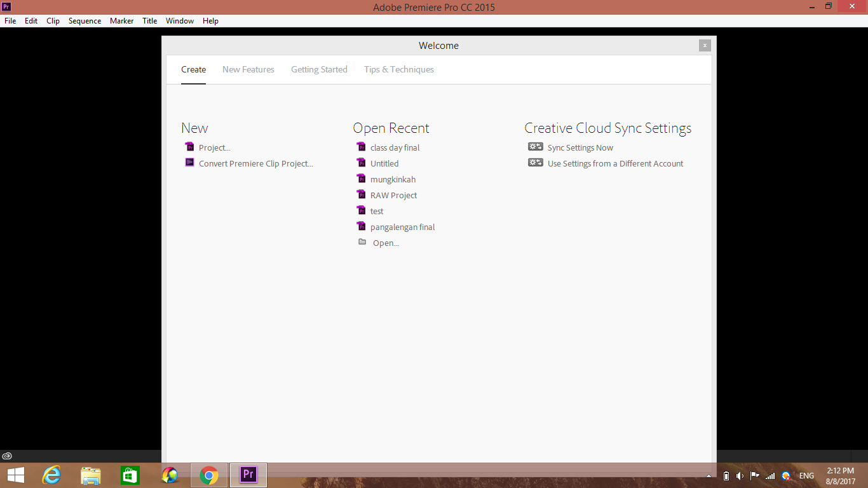Open the Getting Started tab
Image resolution: width=868 pixels, height=488 pixels.
click(x=319, y=69)
